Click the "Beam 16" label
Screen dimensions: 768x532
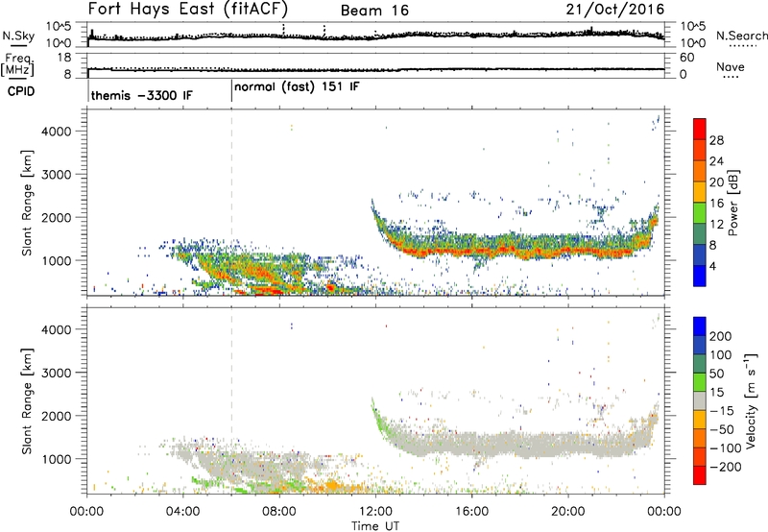tap(374, 11)
